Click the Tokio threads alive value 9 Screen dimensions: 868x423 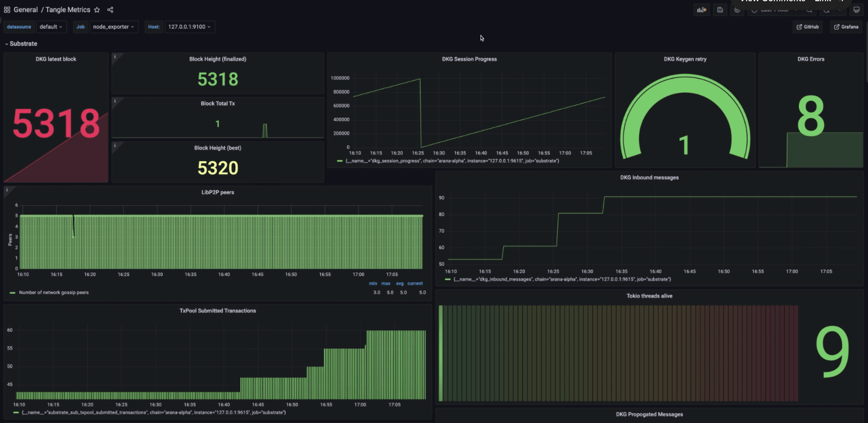(832, 352)
